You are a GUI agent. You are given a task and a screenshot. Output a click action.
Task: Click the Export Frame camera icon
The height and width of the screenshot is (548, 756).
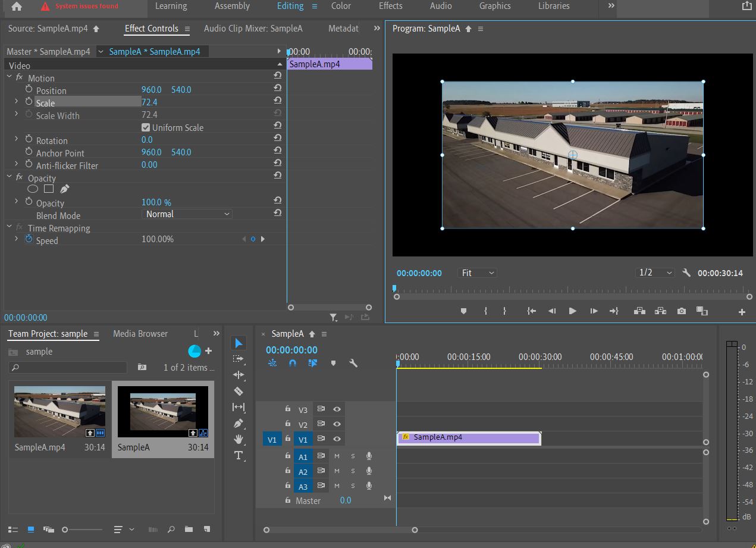(682, 311)
